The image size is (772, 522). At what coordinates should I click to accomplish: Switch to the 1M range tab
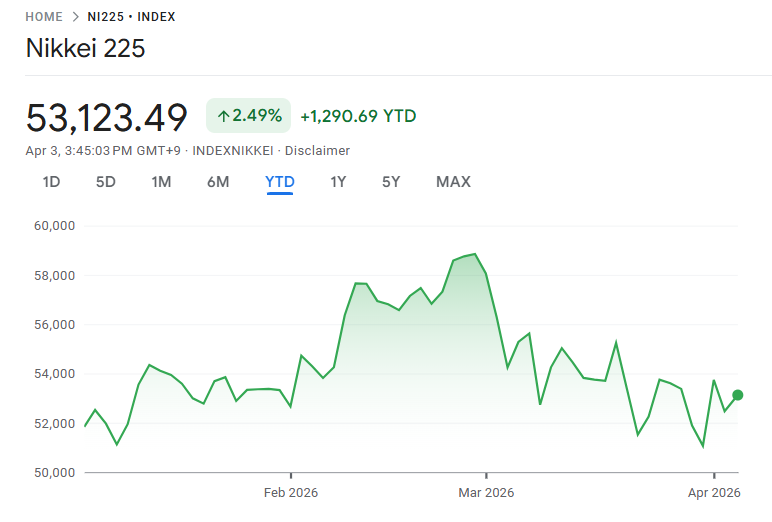coord(161,182)
